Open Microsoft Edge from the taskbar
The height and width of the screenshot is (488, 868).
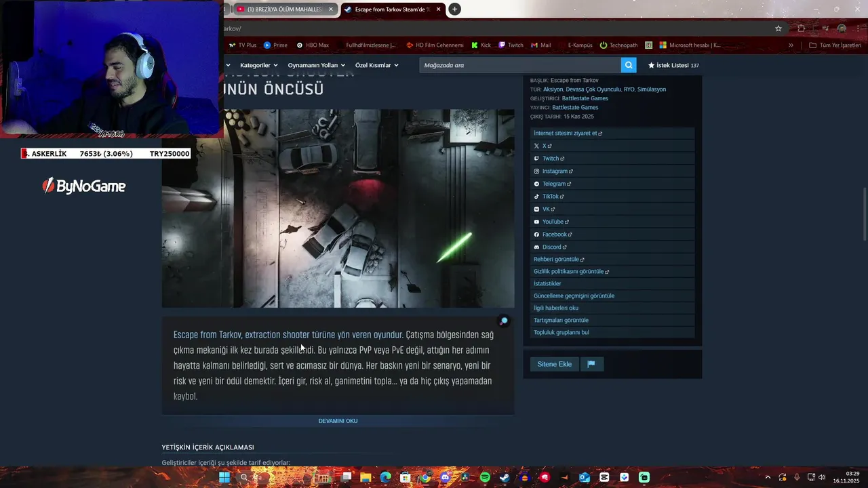pyautogui.click(x=385, y=477)
